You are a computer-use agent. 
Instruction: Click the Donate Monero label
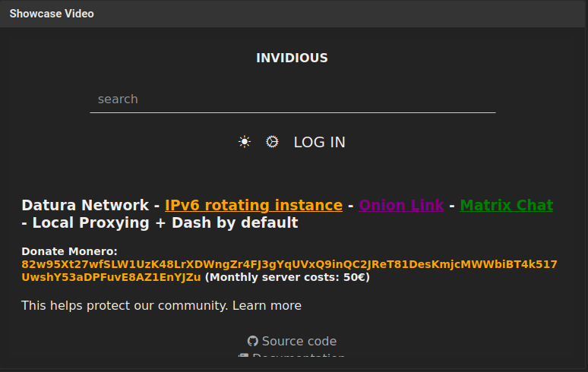pos(69,251)
